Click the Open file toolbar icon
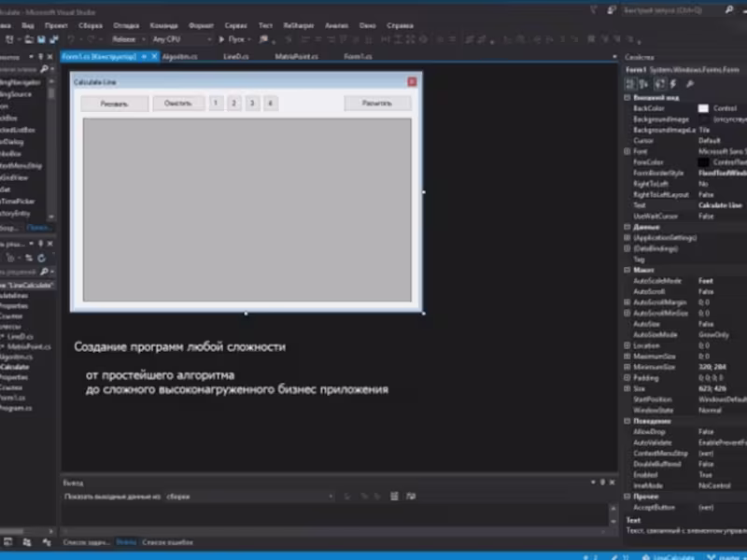The height and width of the screenshot is (560, 747). pyautogui.click(x=29, y=39)
